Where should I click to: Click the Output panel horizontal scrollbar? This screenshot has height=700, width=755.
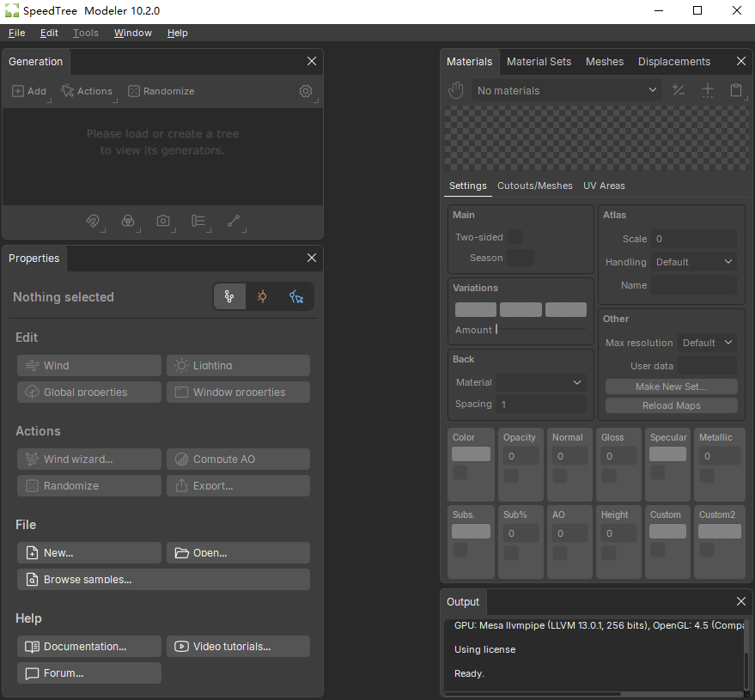[533, 694]
